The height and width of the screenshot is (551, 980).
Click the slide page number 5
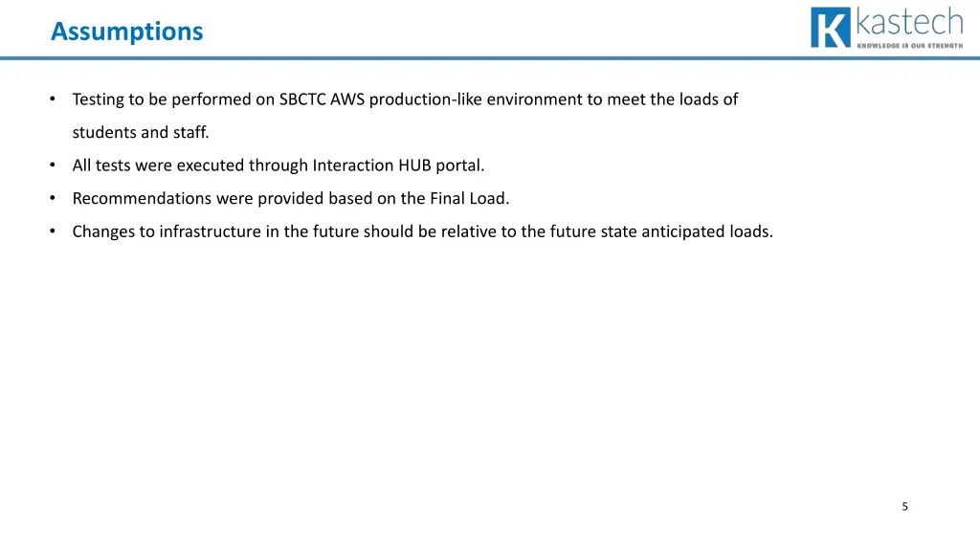(x=905, y=507)
